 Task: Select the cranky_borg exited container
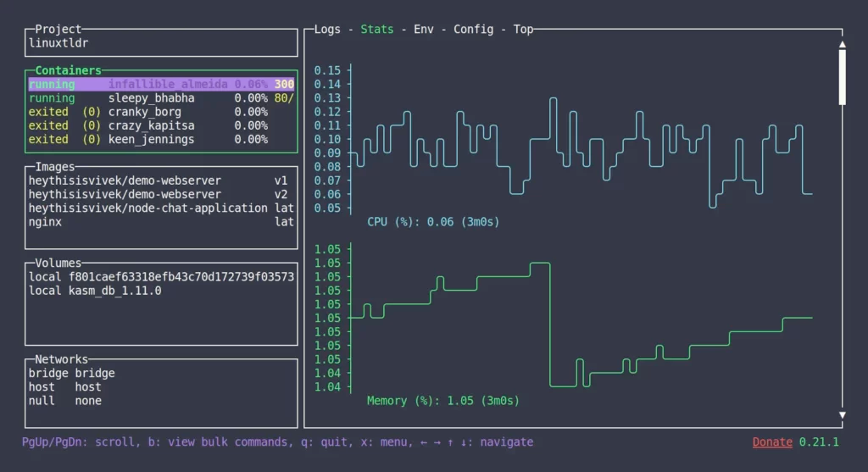point(161,112)
